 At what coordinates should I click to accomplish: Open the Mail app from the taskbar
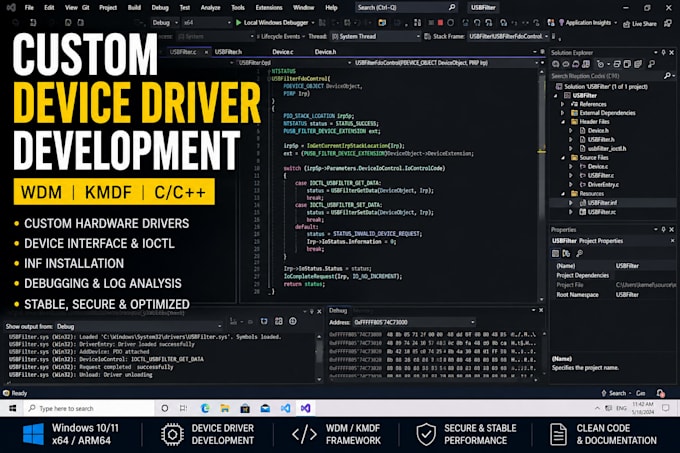[x=265, y=408]
